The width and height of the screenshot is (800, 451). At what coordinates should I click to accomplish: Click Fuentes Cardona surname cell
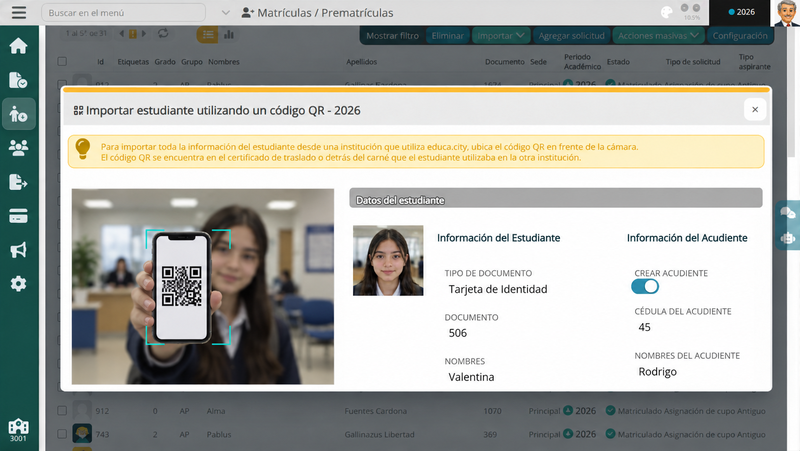point(376,411)
